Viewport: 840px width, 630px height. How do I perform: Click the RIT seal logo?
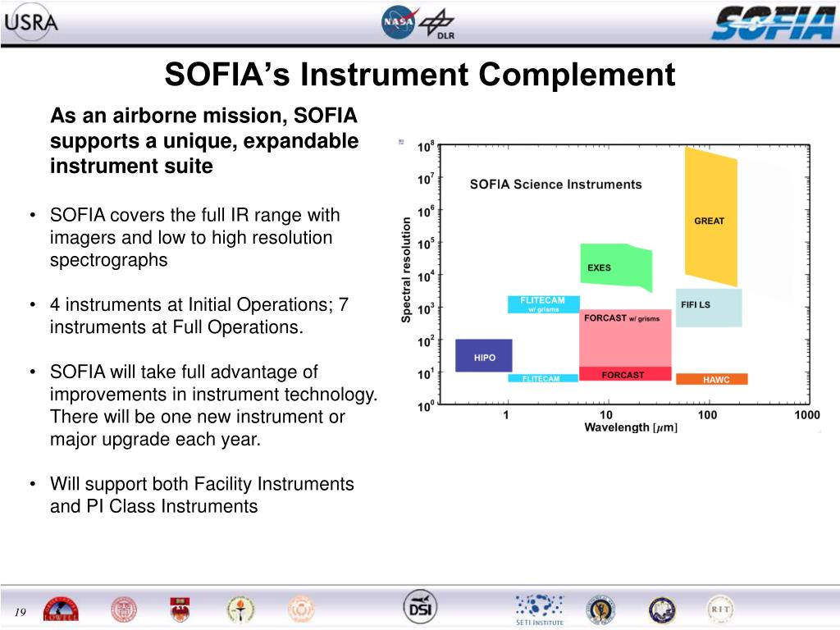click(720, 609)
